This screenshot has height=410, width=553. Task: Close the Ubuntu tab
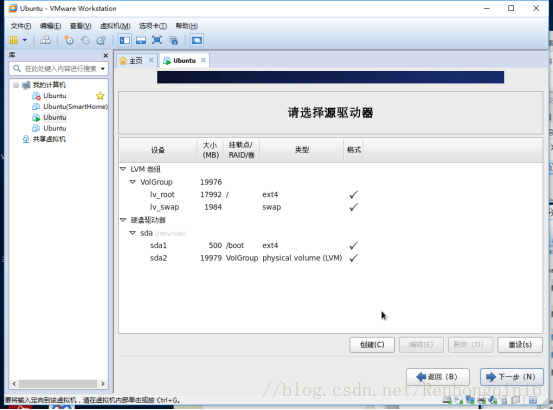[x=203, y=60]
